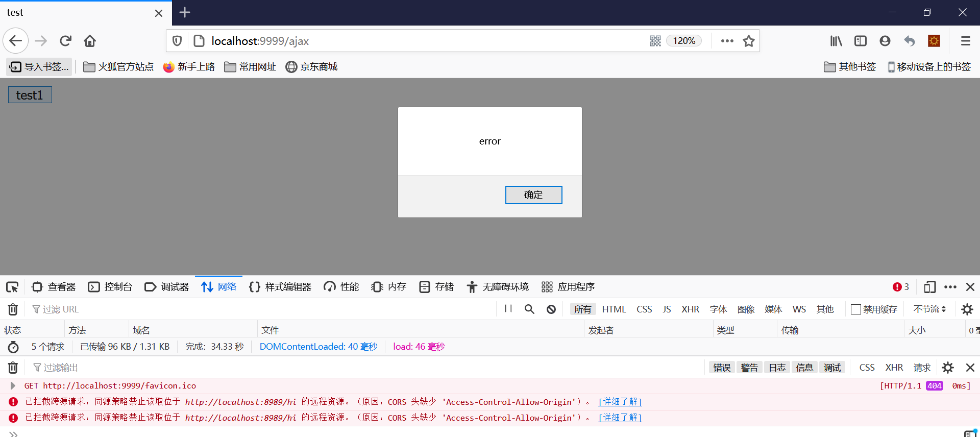Bookmark this page with the star

pos(749,41)
